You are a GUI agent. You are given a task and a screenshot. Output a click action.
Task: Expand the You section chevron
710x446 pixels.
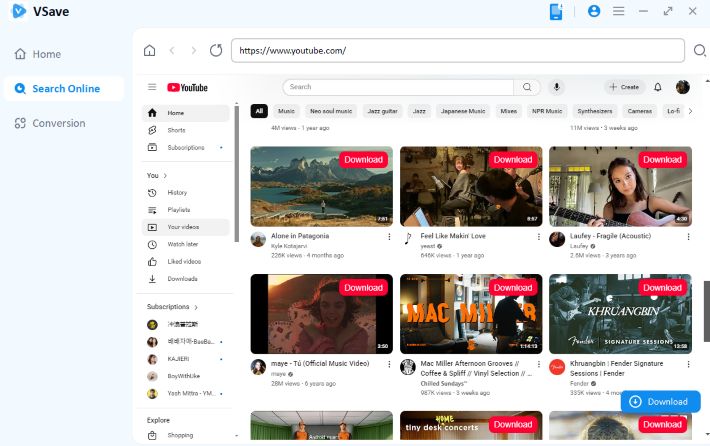[x=165, y=175]
